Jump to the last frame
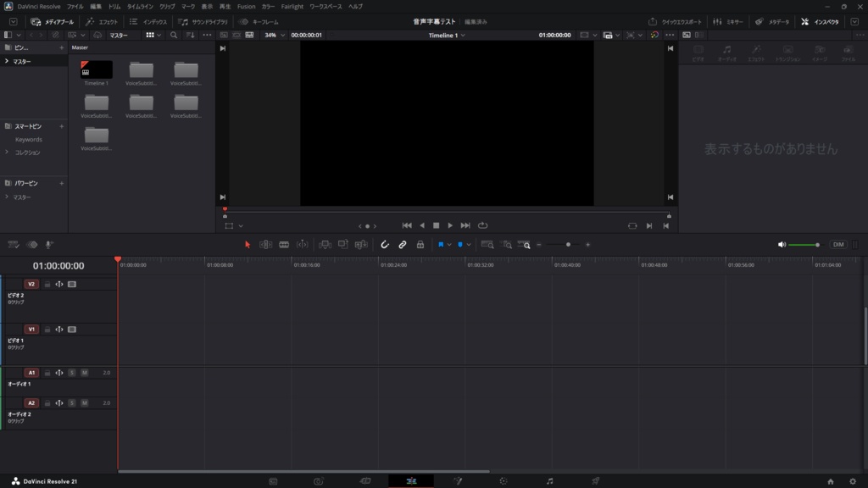 point(465,225)
